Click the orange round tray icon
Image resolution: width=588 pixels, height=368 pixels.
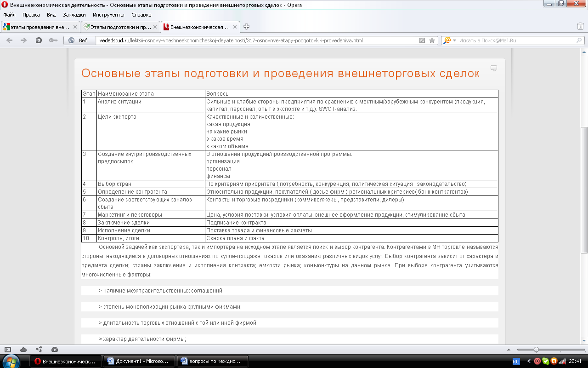pos(554,362)
